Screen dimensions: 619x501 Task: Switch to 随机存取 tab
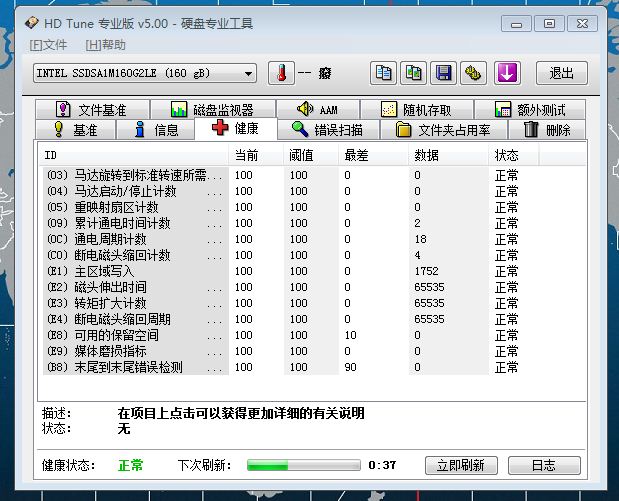click(417, 109)
